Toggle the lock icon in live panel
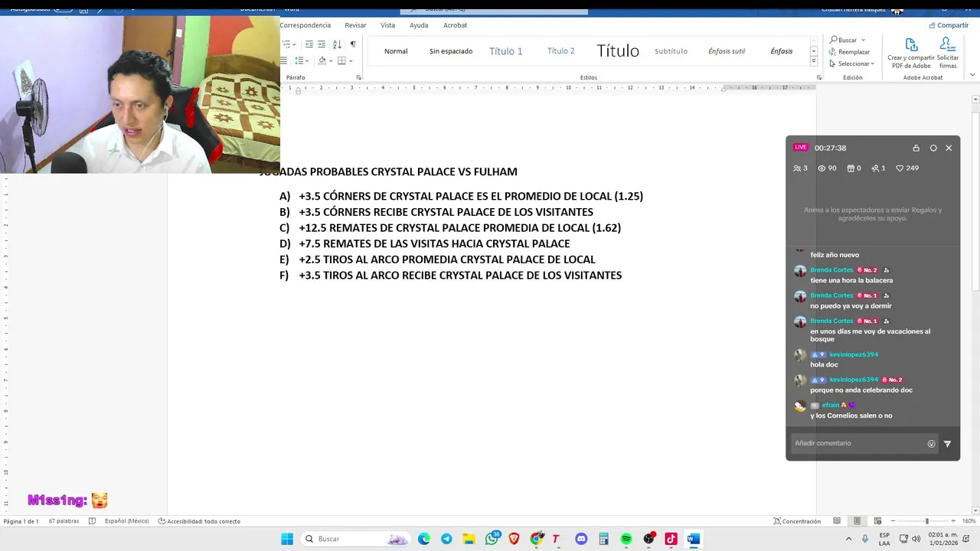This screenshot has width=980, height=551. 916,148
